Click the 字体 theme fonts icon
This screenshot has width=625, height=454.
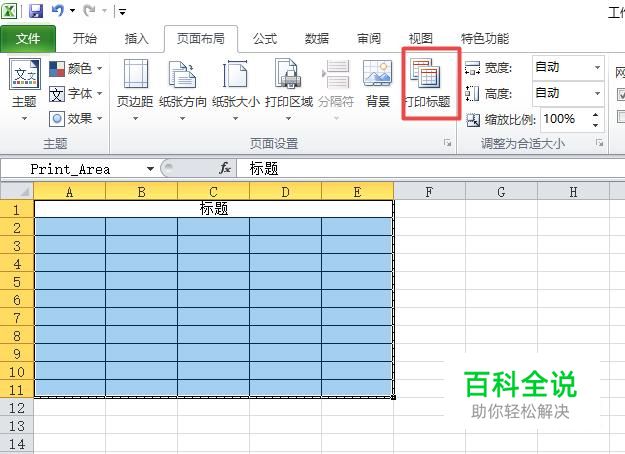click(x=57, y=94)
